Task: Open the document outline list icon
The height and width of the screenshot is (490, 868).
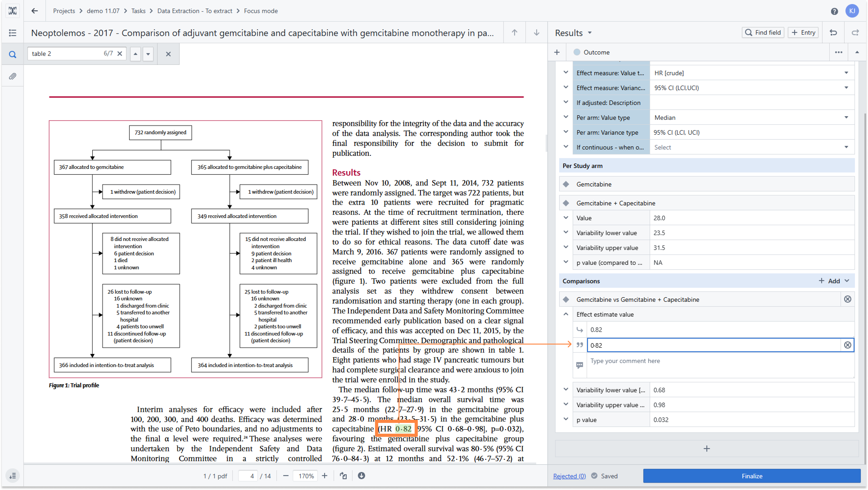Action: (12, 33)
